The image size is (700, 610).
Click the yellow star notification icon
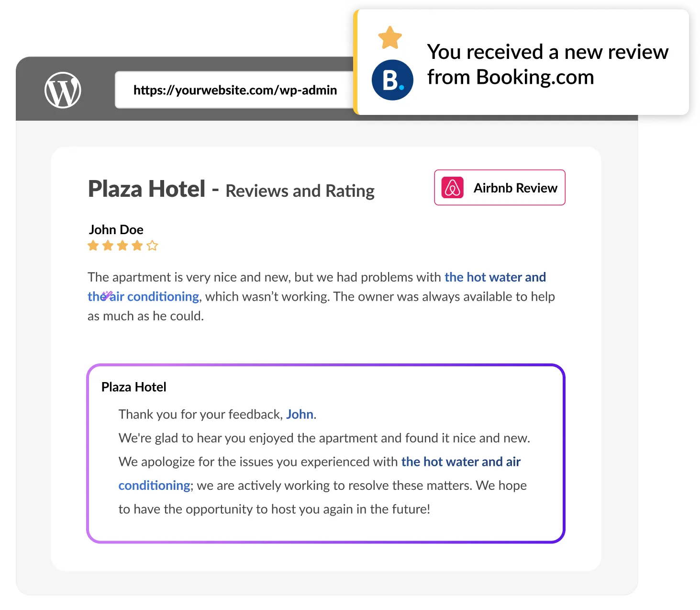(x=390, y=37)
